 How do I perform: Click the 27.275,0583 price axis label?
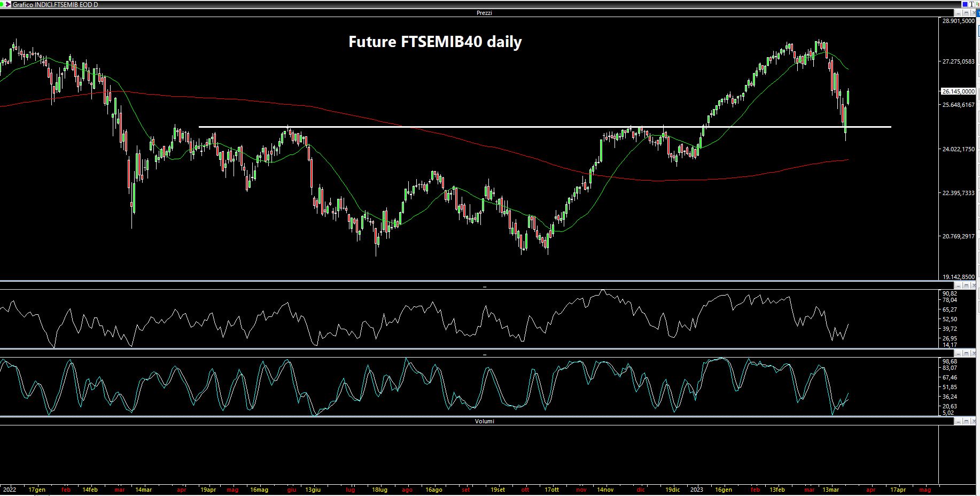click(x=958, y=61)
